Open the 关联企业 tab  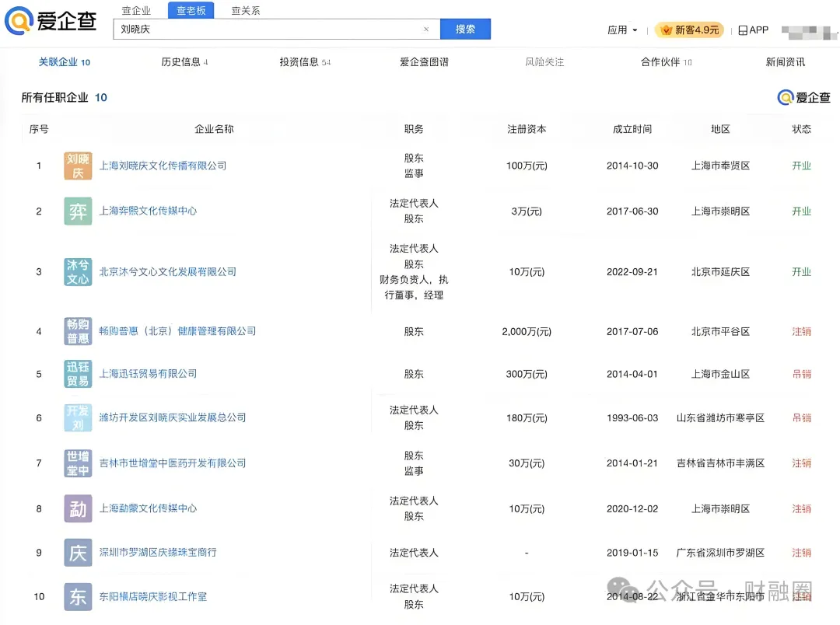(x=65, y=62)
